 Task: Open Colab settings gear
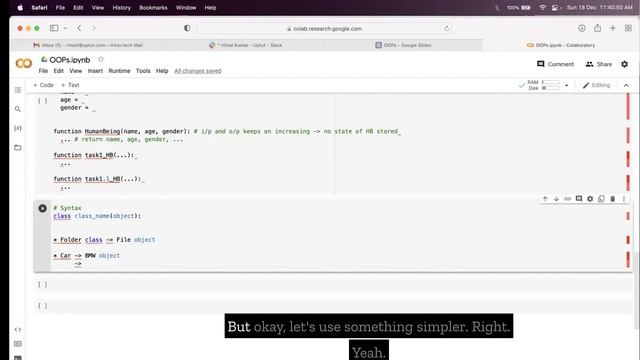(624, 64)
